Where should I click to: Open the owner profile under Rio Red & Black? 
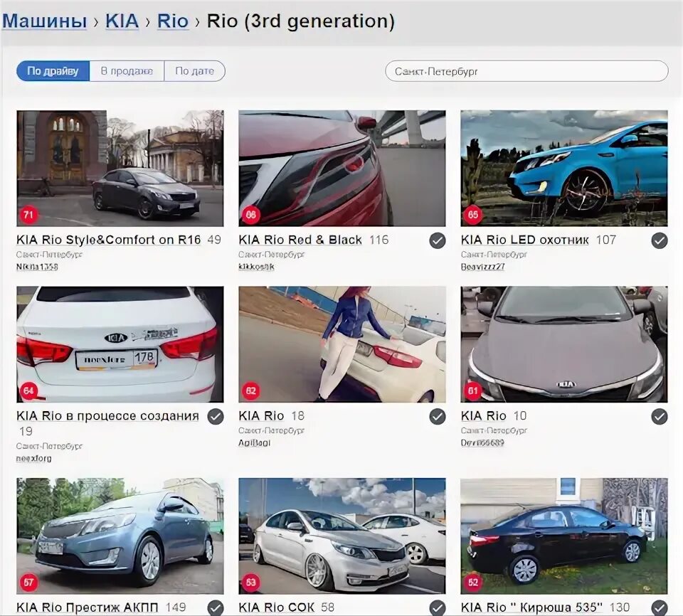(257, 267)
